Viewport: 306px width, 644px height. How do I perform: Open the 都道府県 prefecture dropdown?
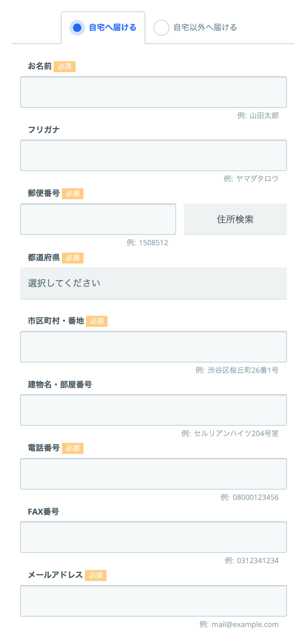click(153, 283)
